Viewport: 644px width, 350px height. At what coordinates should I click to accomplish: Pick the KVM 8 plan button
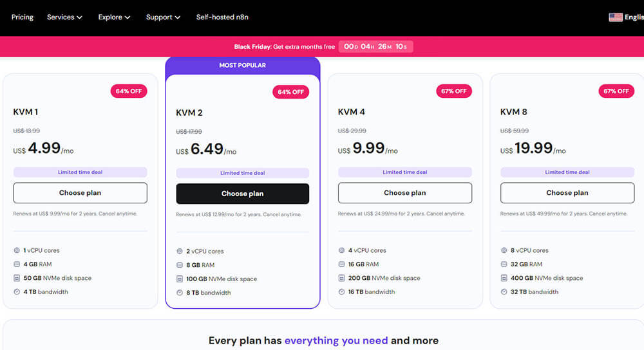(567, 193)
